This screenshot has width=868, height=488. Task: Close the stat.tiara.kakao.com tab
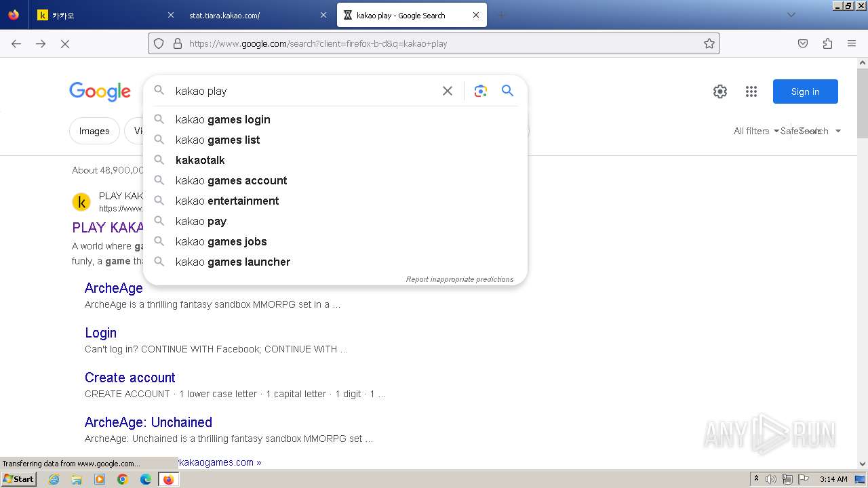(323, 15)
